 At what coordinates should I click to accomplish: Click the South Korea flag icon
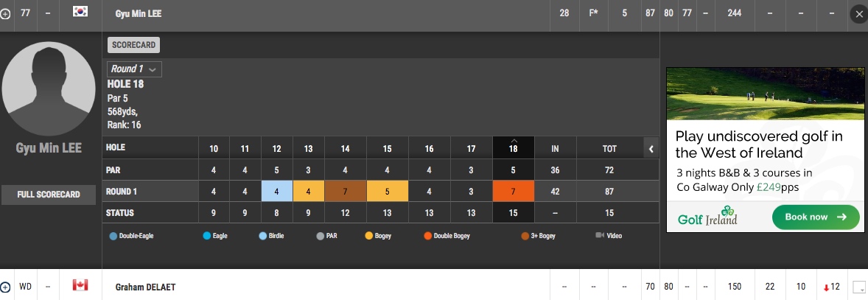coord(80,12)
